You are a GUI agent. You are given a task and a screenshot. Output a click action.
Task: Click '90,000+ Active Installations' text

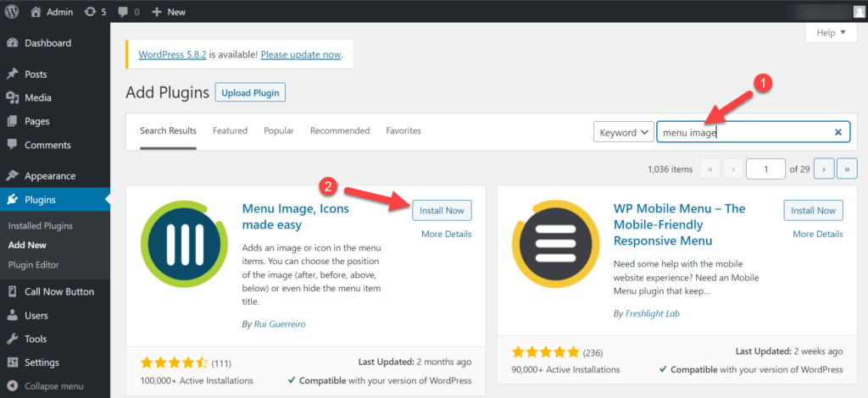click(x=565, y=370)
